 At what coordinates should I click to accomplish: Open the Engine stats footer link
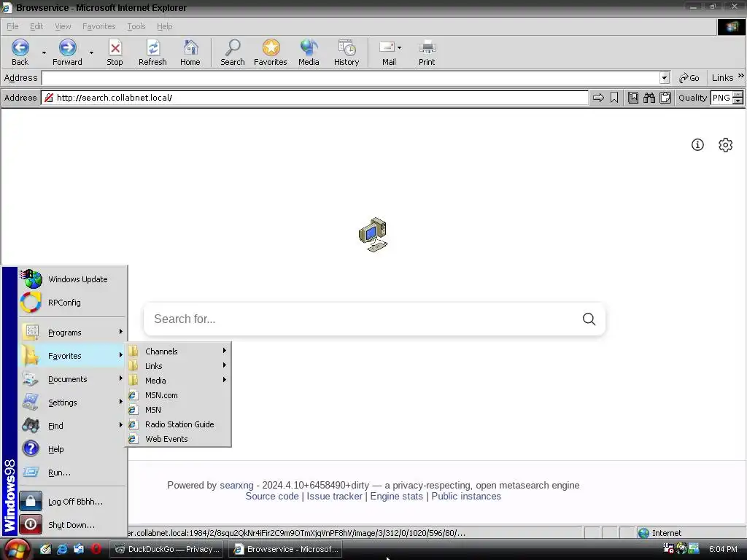[x=396, y=496]
